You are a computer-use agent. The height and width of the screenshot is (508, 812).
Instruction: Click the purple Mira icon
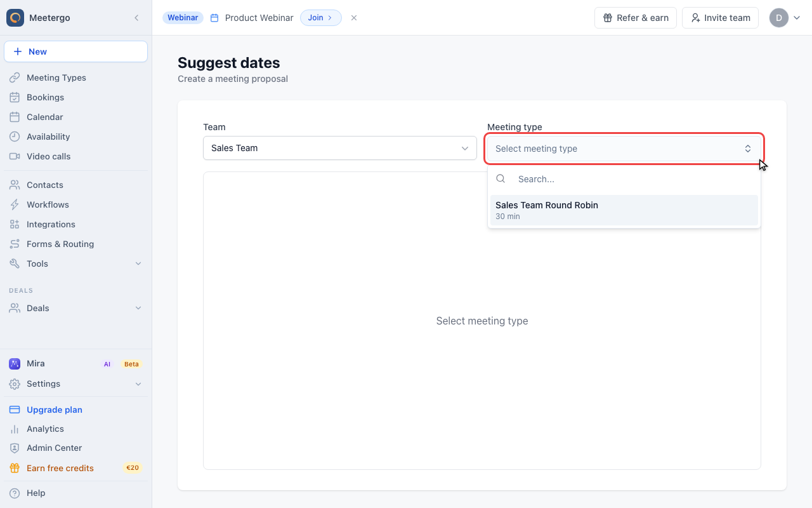(15, 364)
